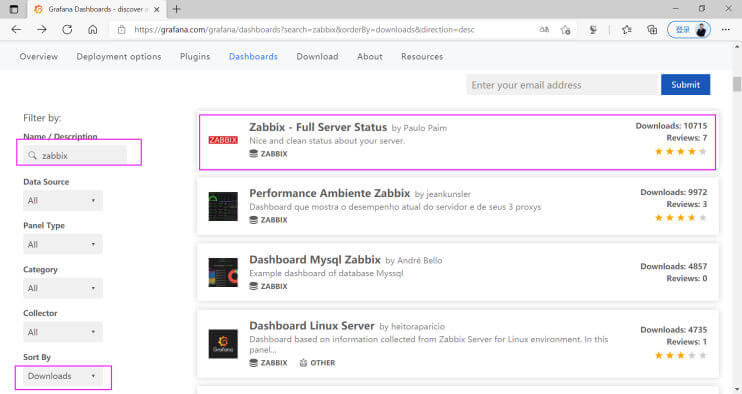Click 'by heitoraparicio' author text
The image size is (742, 394).
click(412, 327)
